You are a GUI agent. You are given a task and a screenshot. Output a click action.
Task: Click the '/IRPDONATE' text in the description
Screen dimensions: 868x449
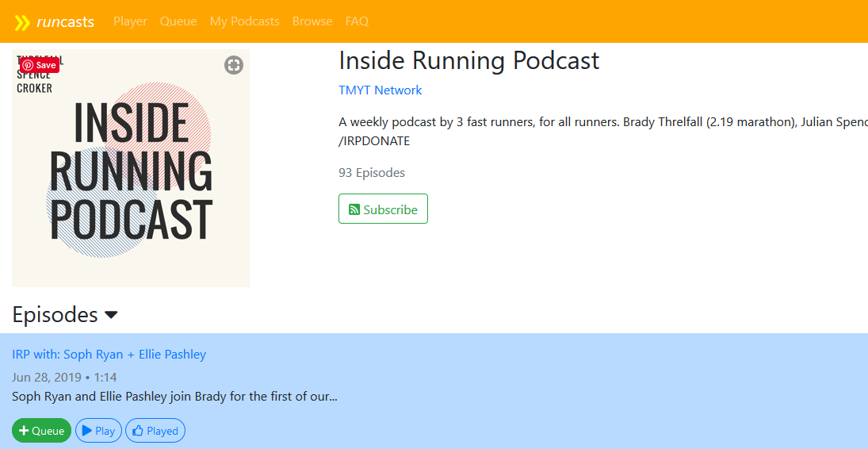click(x=374, y=141)
